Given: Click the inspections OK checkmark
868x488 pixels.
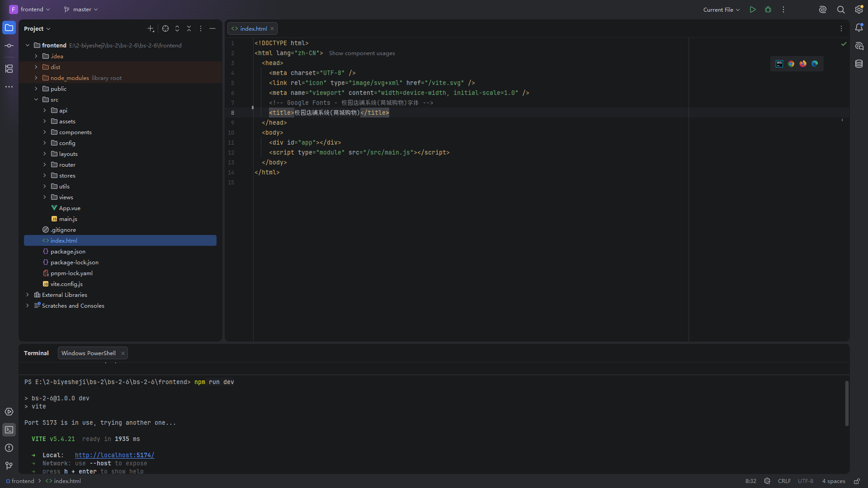Looking at the screenshot, I should pyautogui.click(x=844, y=44).
